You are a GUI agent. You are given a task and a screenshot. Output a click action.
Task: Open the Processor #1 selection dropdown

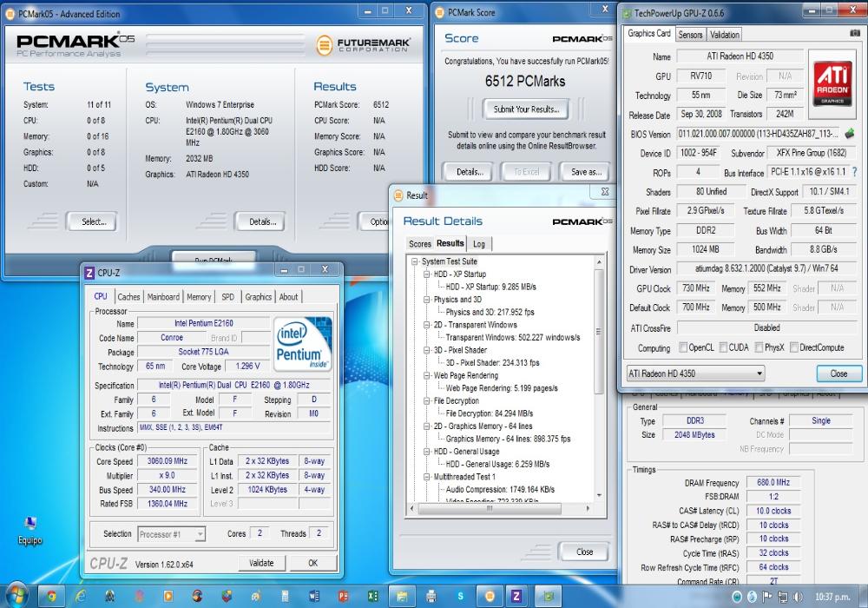click(171, 534)
